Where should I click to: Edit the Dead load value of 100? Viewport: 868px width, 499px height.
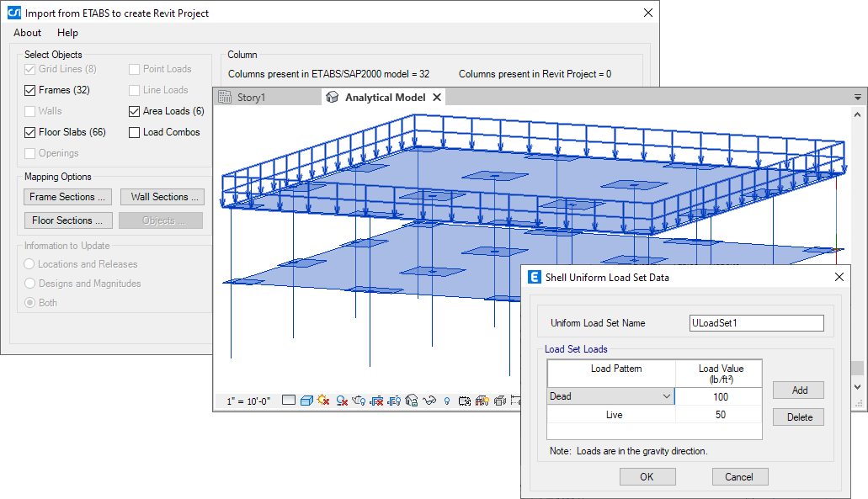point(718,395)
